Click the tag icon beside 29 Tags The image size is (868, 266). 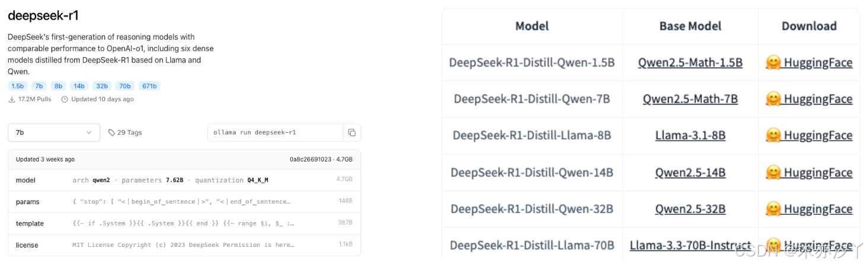pyautogui.click(x=111, y=132)
